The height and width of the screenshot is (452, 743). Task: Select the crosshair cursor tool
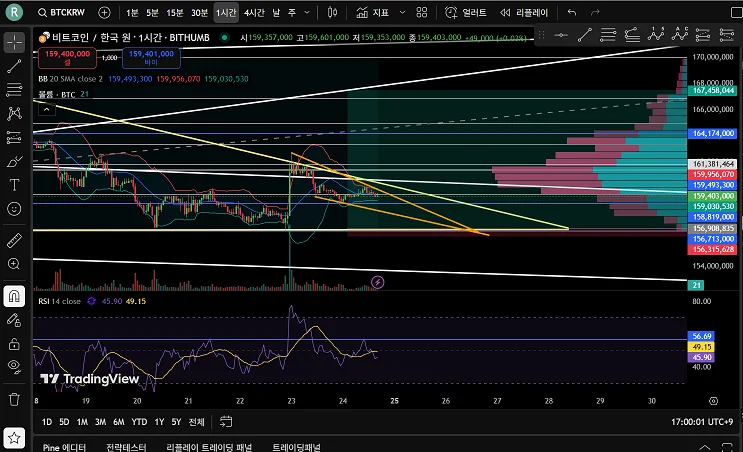[x=14, y=42]
